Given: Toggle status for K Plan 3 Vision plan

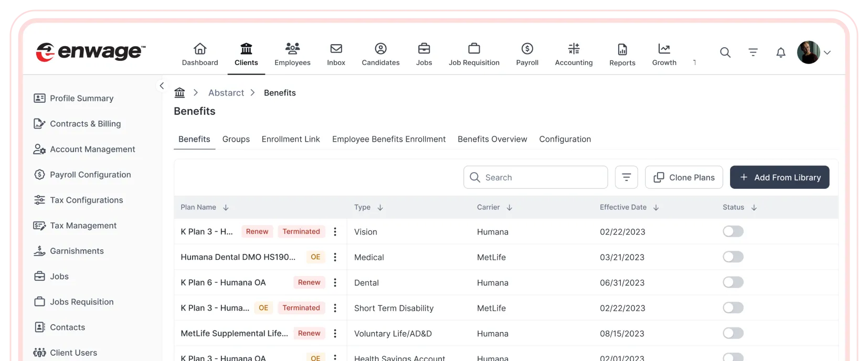Looking at the screenshot, I should click(733, 231).
